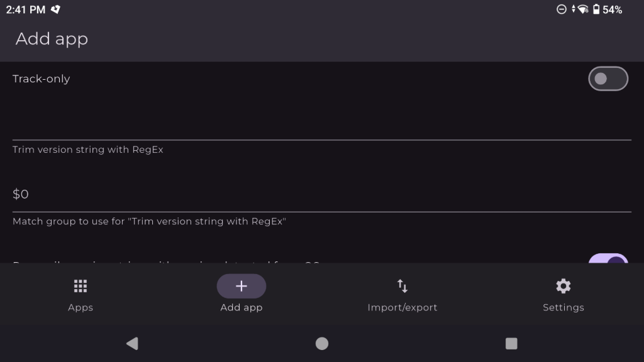Open the Settings gear icon
The height and width of the screenshot is (362, 644).
(x=563, y=287)
